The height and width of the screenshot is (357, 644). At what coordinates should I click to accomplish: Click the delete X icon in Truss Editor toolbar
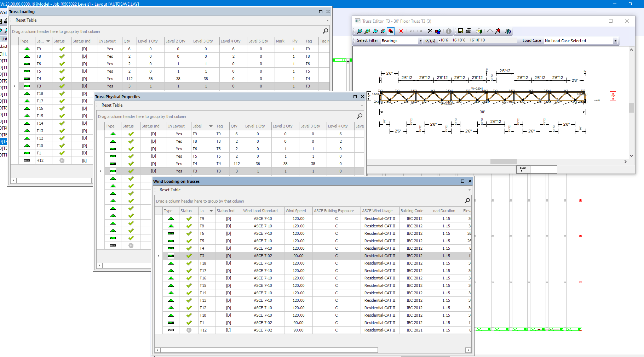coord(430,31)
